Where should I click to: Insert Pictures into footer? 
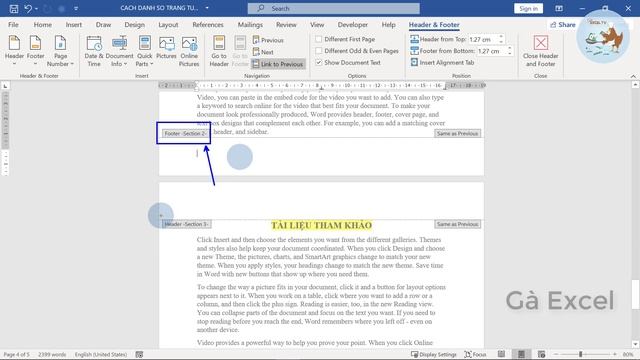tap(167, 48)
